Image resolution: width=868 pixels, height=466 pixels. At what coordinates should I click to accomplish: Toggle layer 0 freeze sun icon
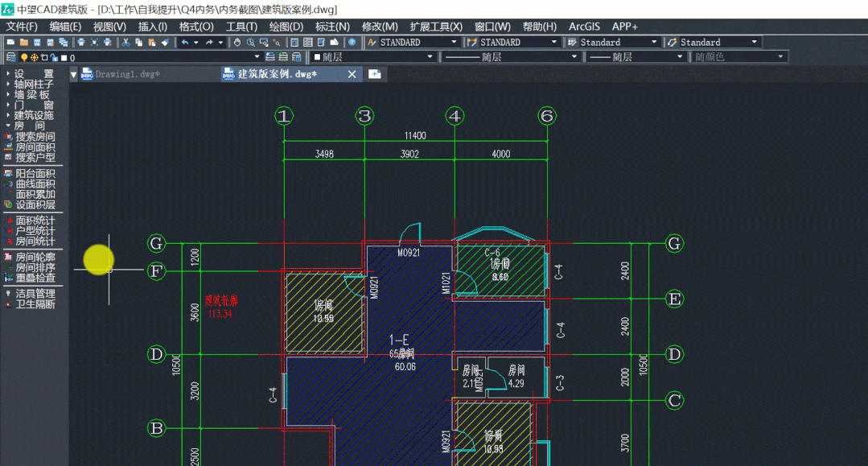[x=35, y=57]
